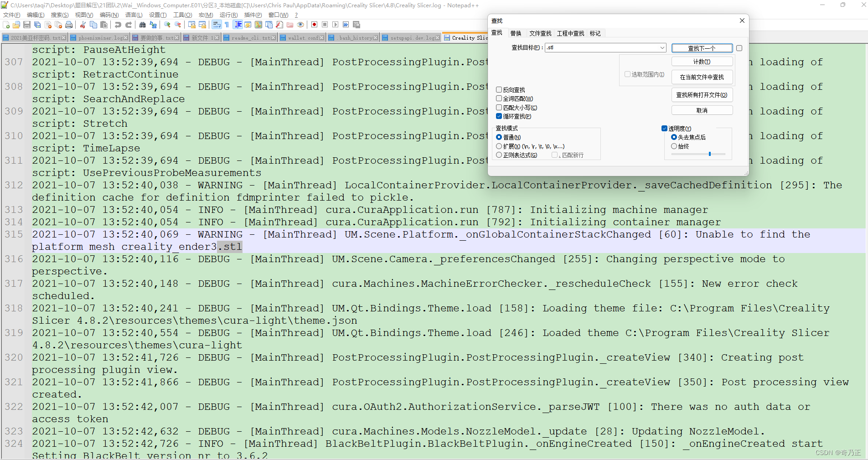
Task: Click the 在当前文件中查找 button
Action: point(702,77)
